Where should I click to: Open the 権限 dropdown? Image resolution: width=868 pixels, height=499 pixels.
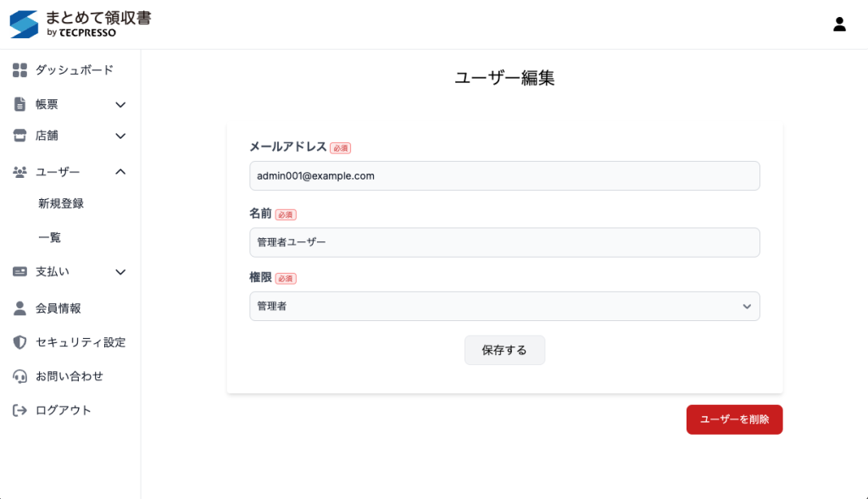point(504,306)
